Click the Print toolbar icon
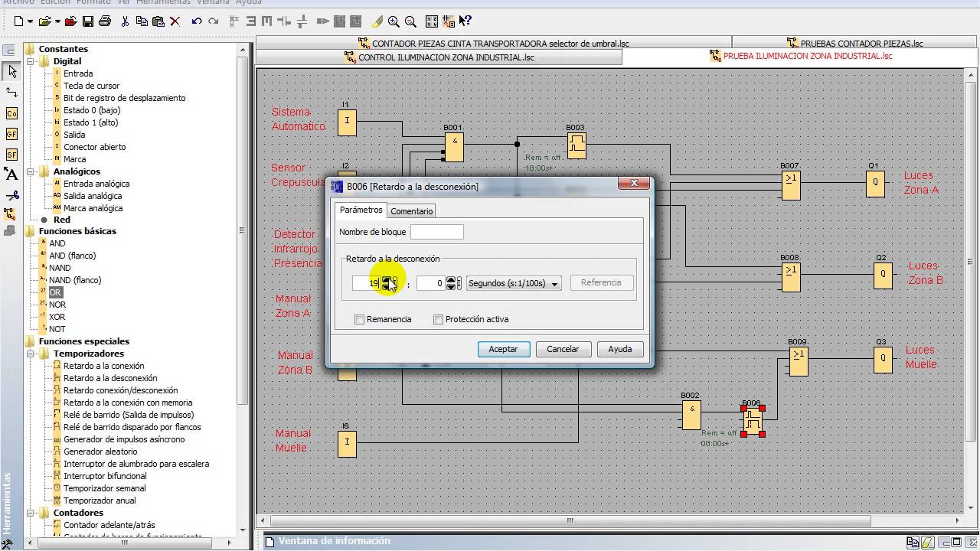 pos(105,21)
